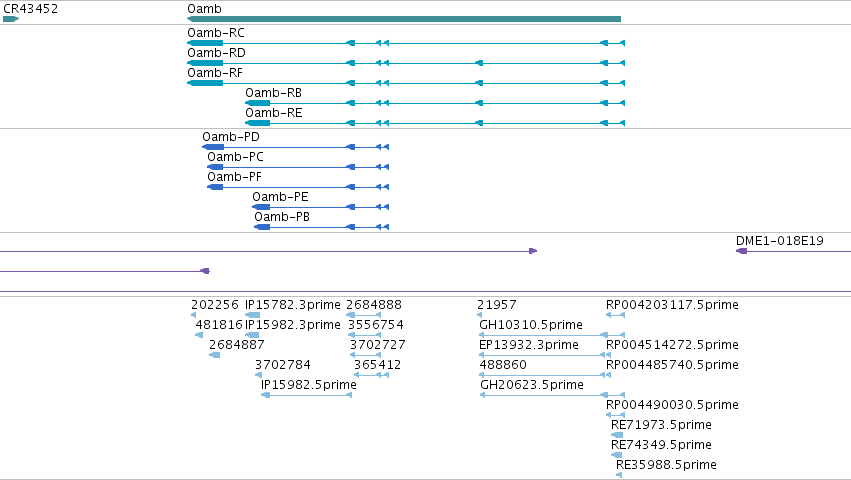Select the RP004485740.5prime label
Screen dimensions: 851x480
(672, 365)
